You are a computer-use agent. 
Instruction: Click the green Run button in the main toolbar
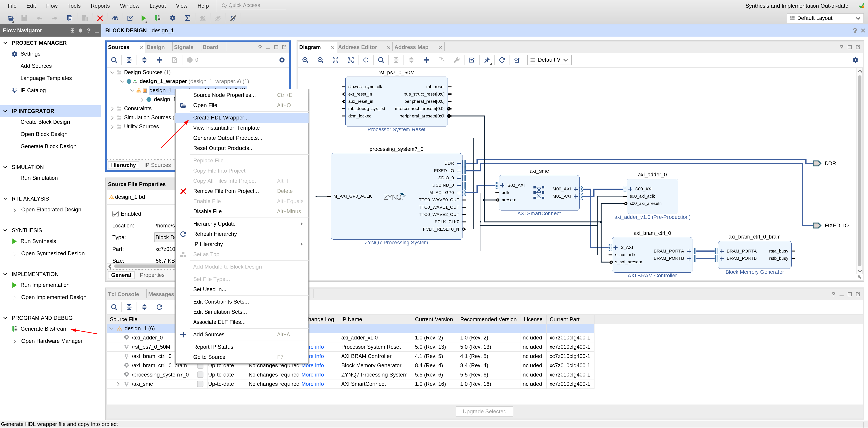click(144, 18)
